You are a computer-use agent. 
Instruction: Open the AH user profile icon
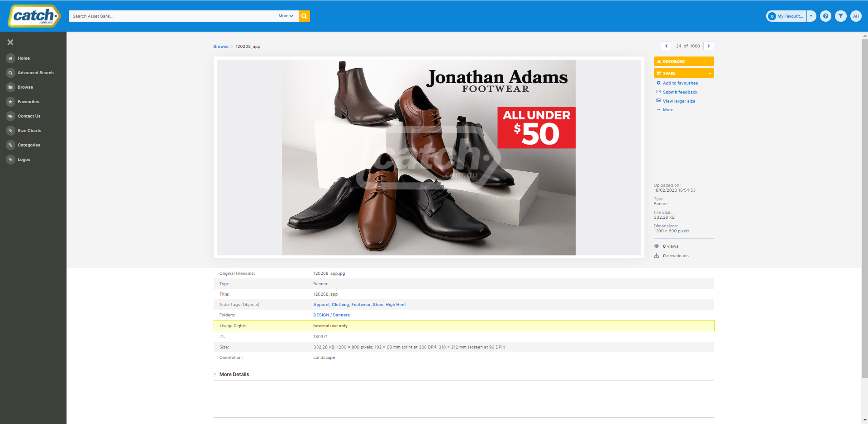click(x=856, y=16)
